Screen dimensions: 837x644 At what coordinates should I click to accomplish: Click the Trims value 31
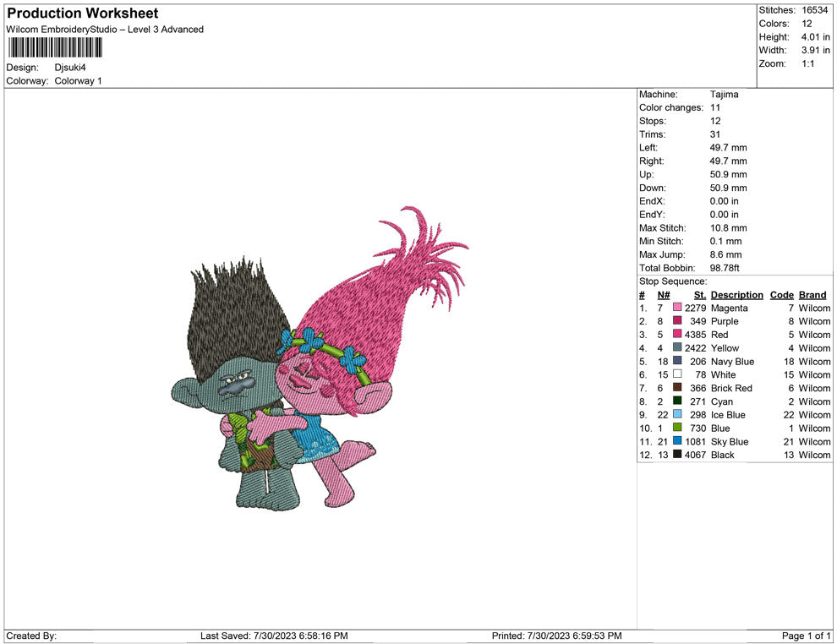pyautogui.click(x=715, y=134)
